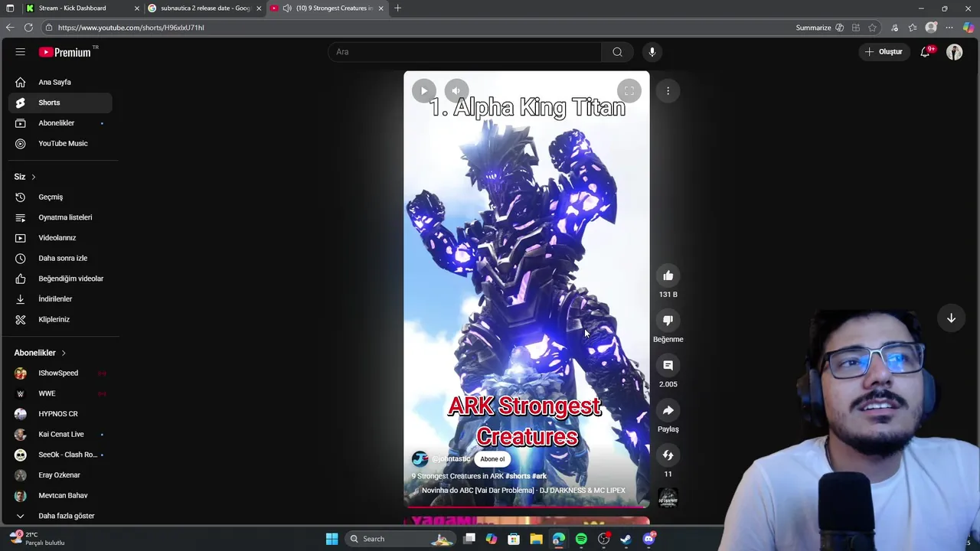Share the Short via Paylaş button
980x551 pixels.
pos(668,411)
